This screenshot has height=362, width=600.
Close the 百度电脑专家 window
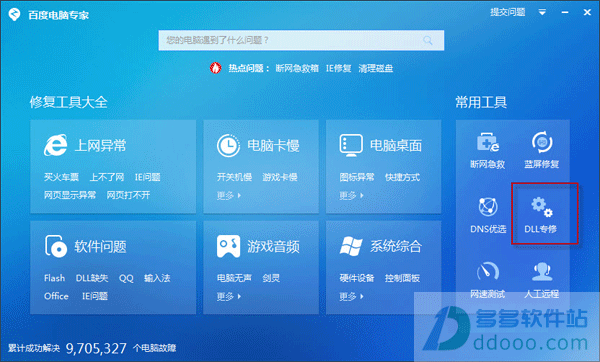(x=587, y=12)
